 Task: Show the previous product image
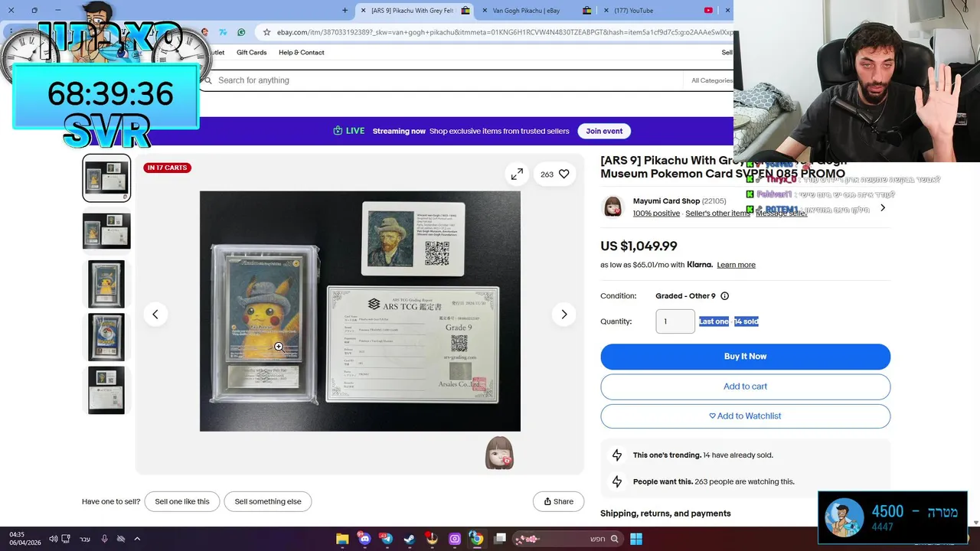[x=155, y=315]
